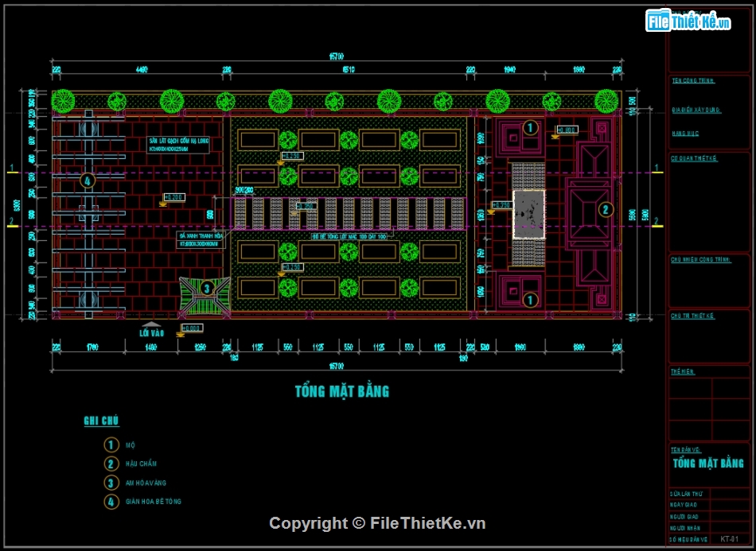Click legend circle 1 beside MỘ
The width and height of the screenshot is (756, 551).
pos(112,445)
